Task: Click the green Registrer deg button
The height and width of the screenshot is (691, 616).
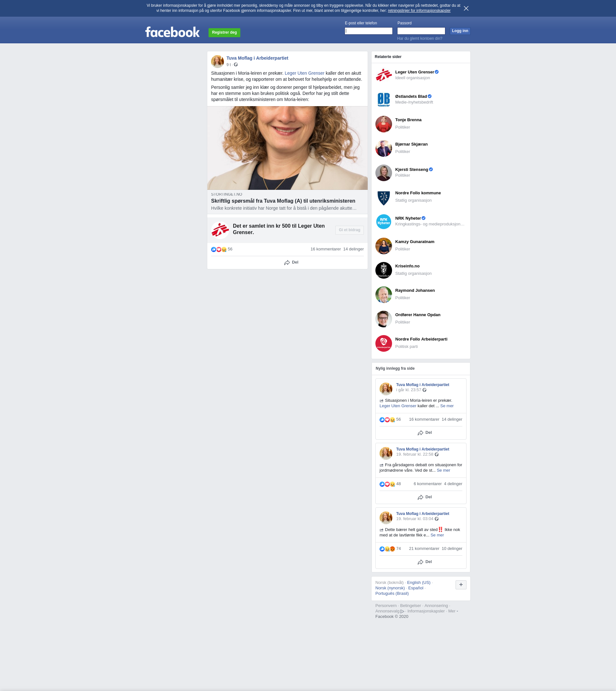Action: point(224,32)
